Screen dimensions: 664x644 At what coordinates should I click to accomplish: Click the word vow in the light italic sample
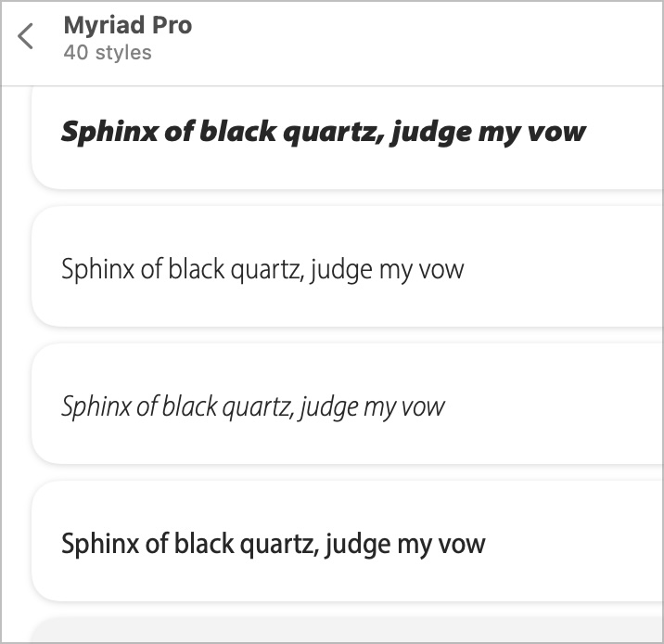click(x=422, y=407)
